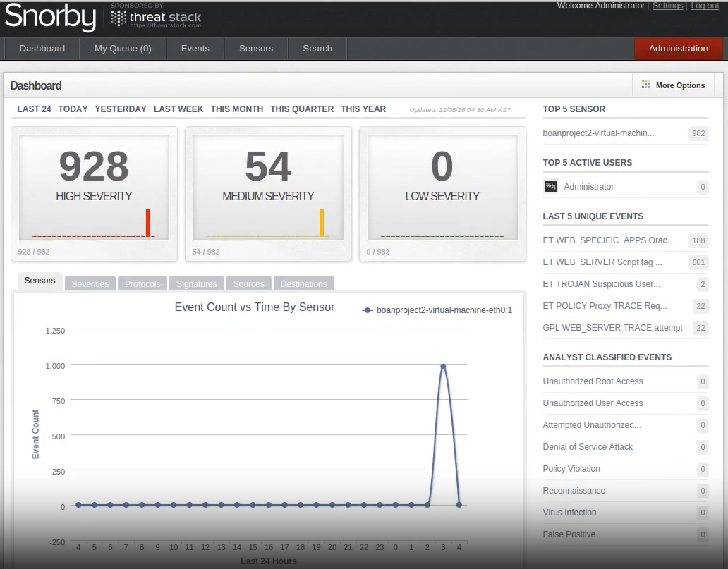Viewport: 728px width, 569px height.
Task: Open the Unauthorized Root Access classification
Action: tap(593, 381)
